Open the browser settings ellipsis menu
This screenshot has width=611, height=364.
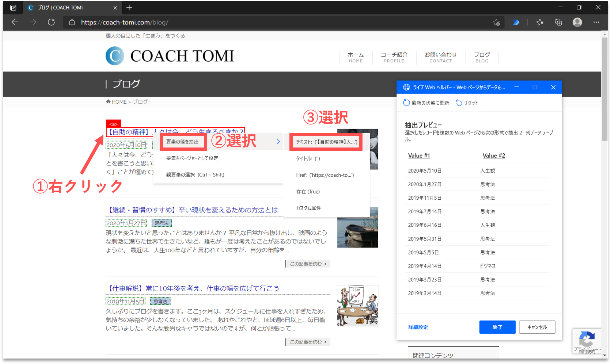tap(596, 22)
